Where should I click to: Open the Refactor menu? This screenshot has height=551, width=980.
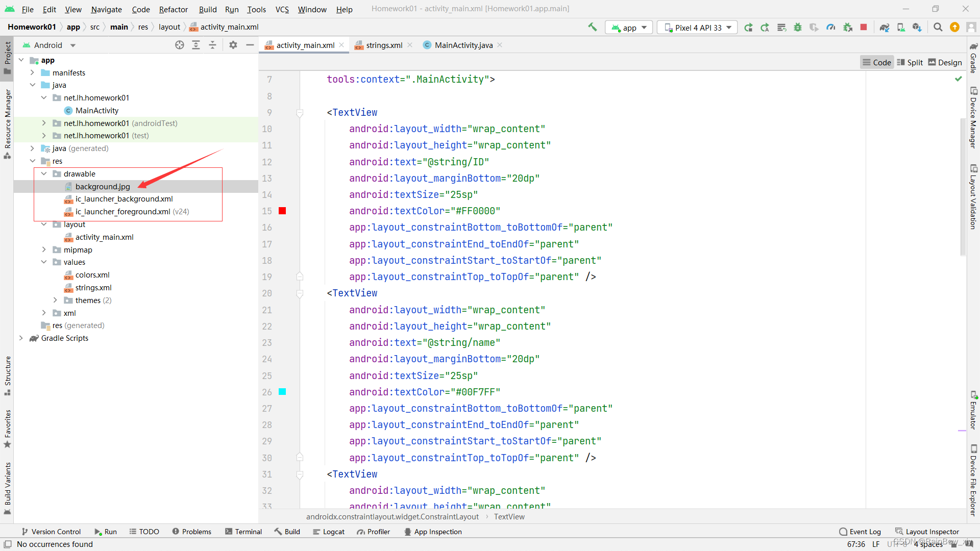(x=173, y=9)
